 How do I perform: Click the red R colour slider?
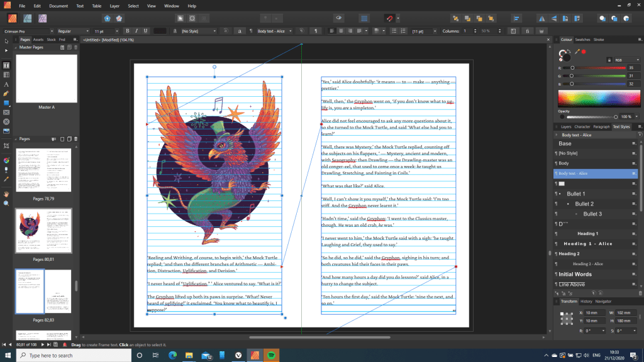click(596, 68)
